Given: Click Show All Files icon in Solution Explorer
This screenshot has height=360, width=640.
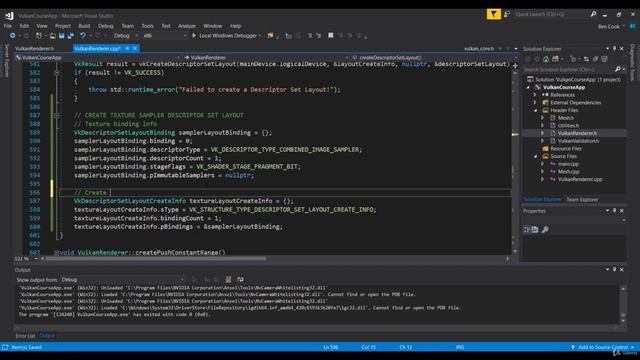Looking at the screenshot, I should pyautogui.click(x=595, y=60).
